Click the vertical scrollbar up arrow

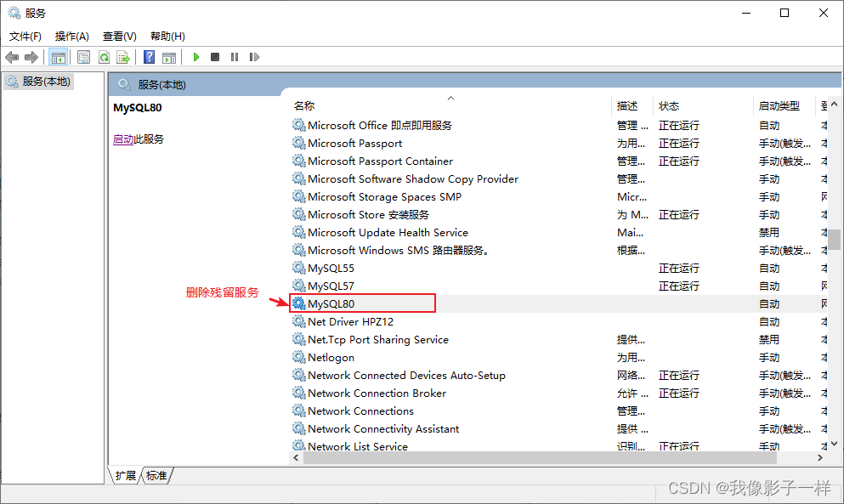coord(835,104)
